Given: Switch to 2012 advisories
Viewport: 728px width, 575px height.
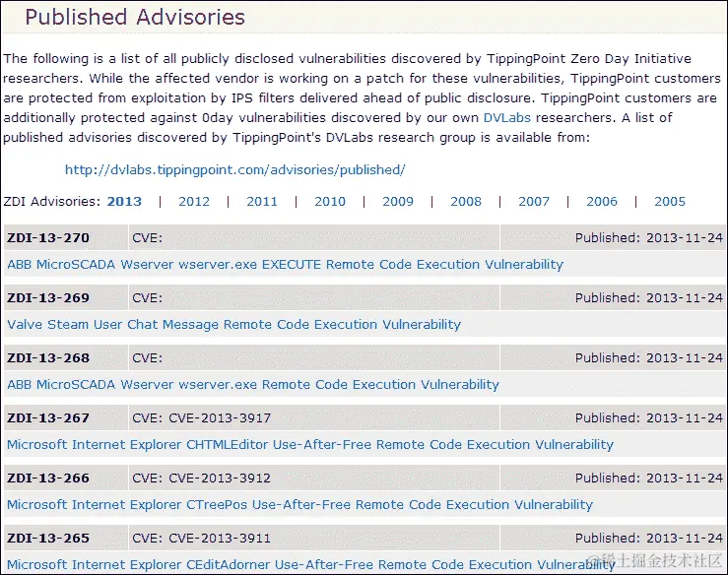Looking at the screenshot, I should (194, 202).
